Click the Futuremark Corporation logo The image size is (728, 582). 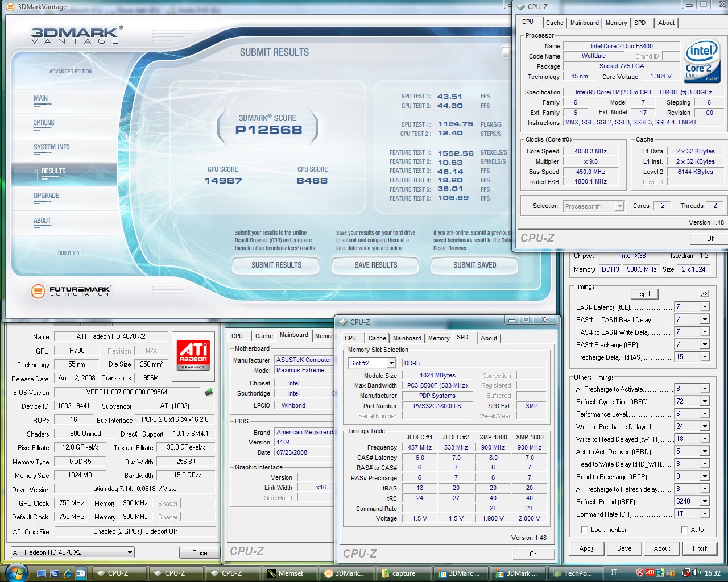71,291
